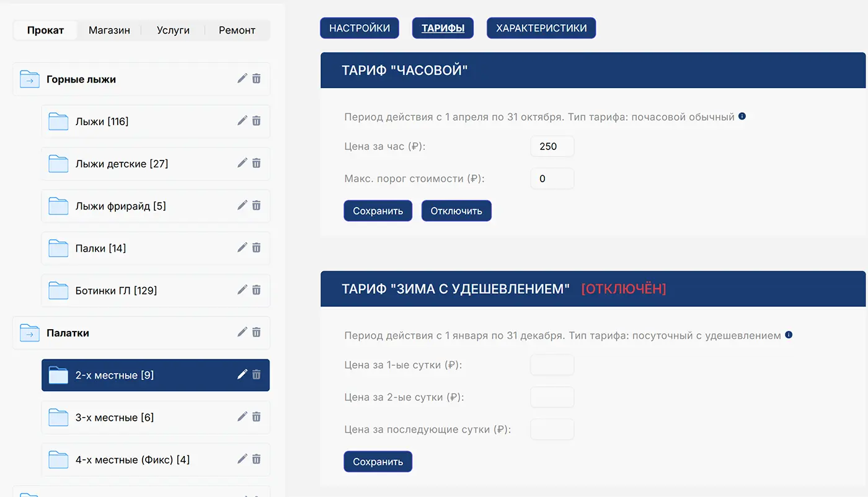868x497 pixels.
Task: Click pencil edit icon for Горные лыжи
Action: coord(242,79)
